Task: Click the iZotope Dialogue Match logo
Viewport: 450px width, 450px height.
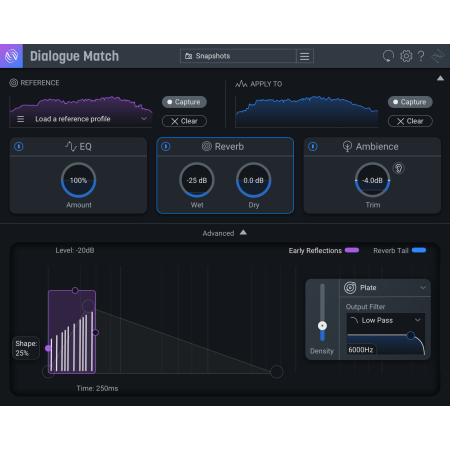Action: pyautogui.click(x=11, y=56)
